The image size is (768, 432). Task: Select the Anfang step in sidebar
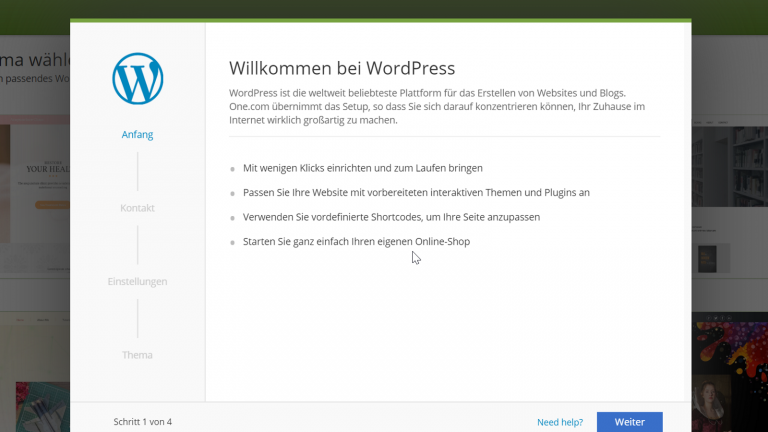point(137,135)
